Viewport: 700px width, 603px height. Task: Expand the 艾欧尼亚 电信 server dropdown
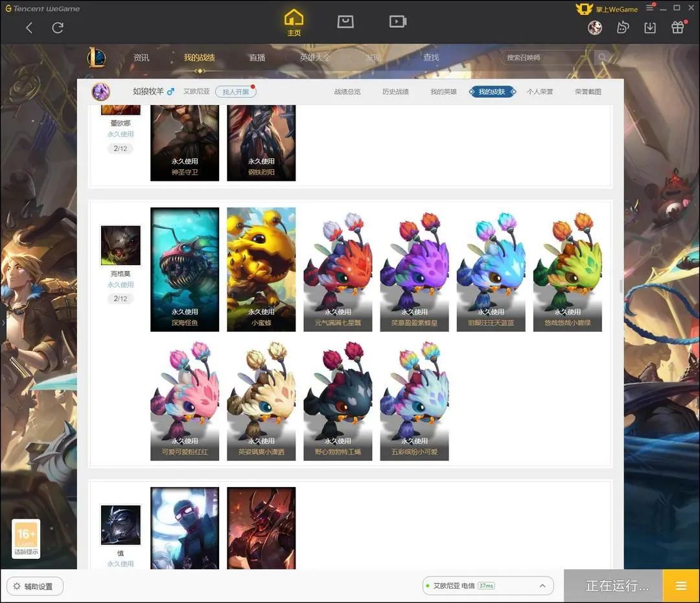point(542,585)
